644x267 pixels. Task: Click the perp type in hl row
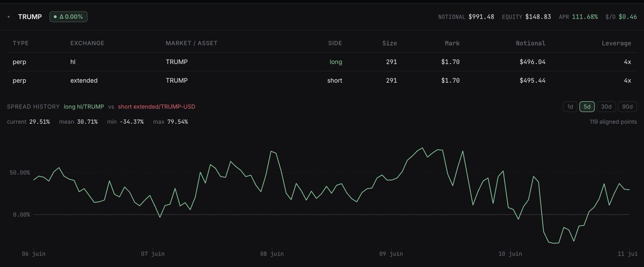tap(19, 62)
